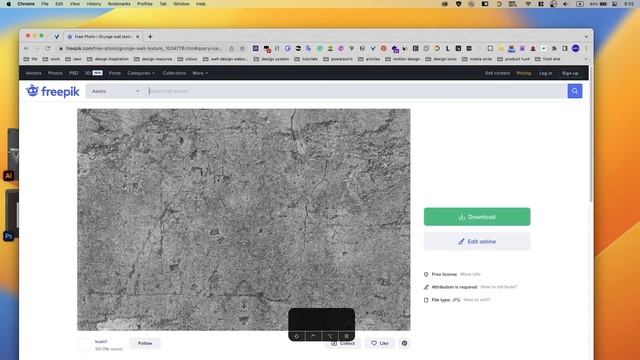
Task: Select the Free Photo Grunge wall texture tab
Action: click(102, 37)
